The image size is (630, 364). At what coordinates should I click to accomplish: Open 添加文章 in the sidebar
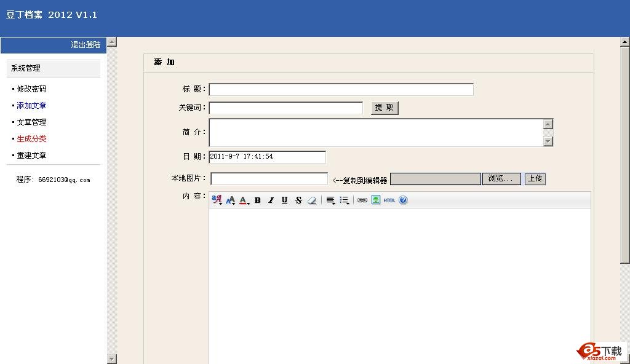tap(31, 106)
